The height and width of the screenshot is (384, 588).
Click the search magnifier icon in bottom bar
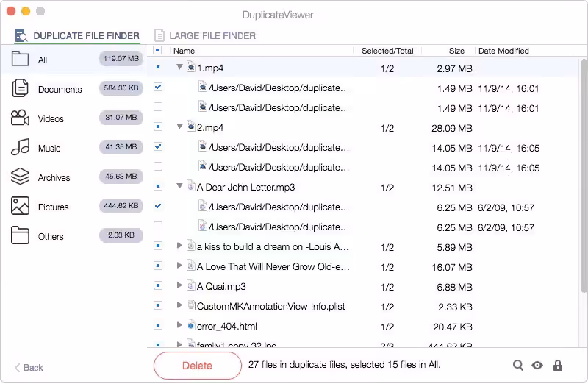click(x=518, y=365)
